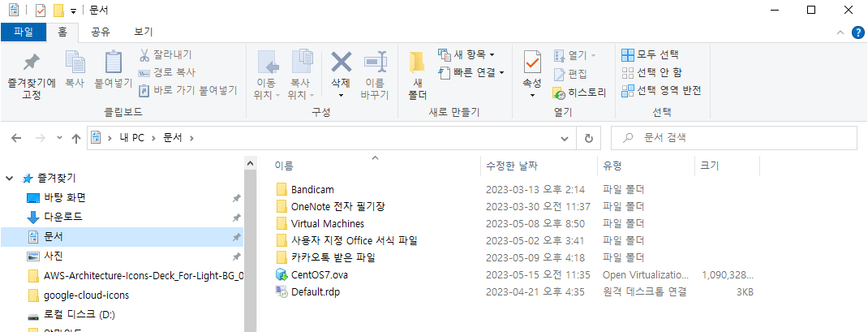Image resolution: width=868 pixels, height=332 pixels.
Task: Click the 붙여넣기 paste icon
Action: [x=113, y=69]
